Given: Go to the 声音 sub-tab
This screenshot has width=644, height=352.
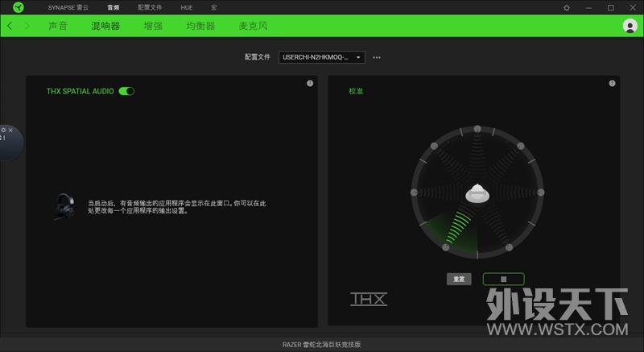Looking at the screenshot, I should click(x=58, y=26).
